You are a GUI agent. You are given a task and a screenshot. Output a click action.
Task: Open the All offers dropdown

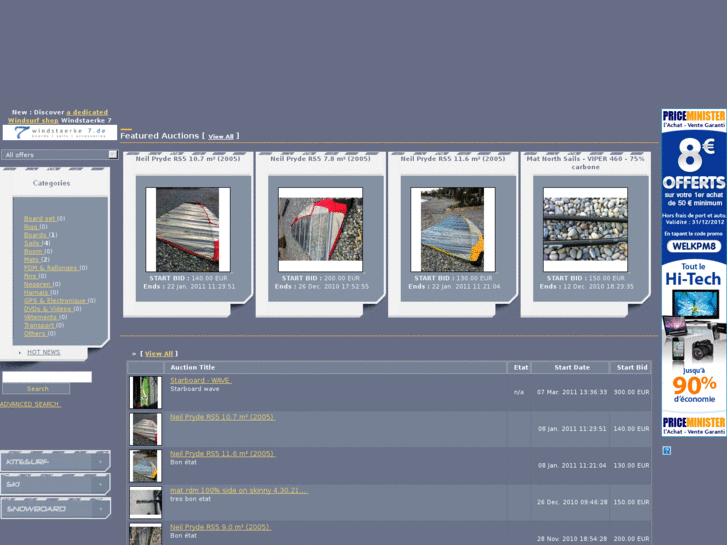[x=60, y=155]
